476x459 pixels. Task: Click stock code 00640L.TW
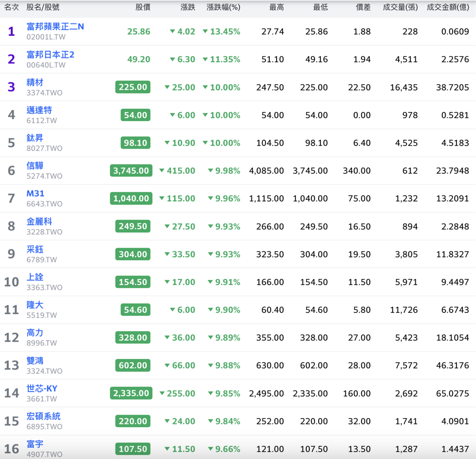pyautogui.click(x=46, y=65)
